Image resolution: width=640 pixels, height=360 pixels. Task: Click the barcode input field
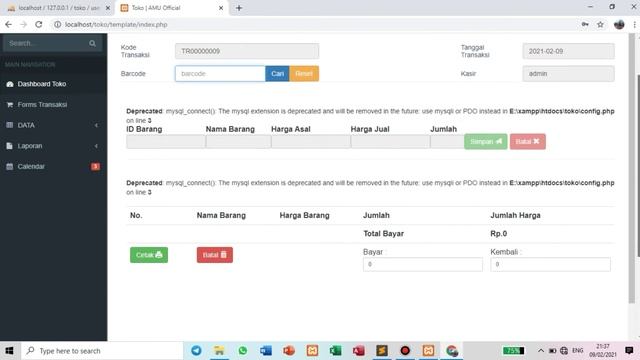(220, 73)
